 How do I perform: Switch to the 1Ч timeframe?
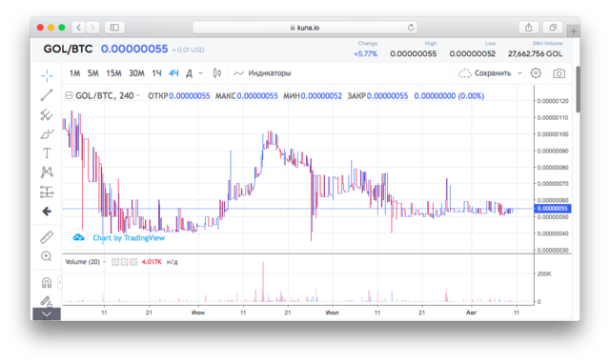point(156,73)
